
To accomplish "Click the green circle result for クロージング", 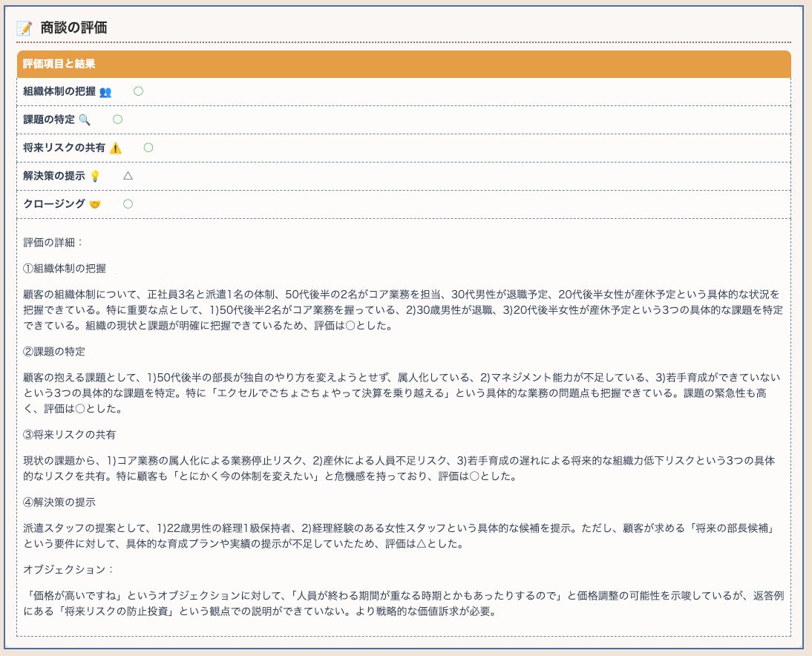I will (x=128, y=204).
